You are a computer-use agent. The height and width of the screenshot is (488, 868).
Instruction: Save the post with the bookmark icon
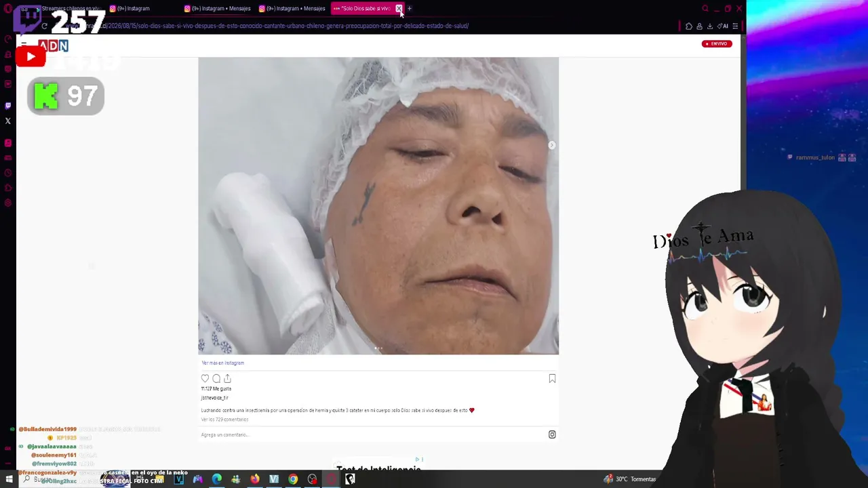pos(552,379)
